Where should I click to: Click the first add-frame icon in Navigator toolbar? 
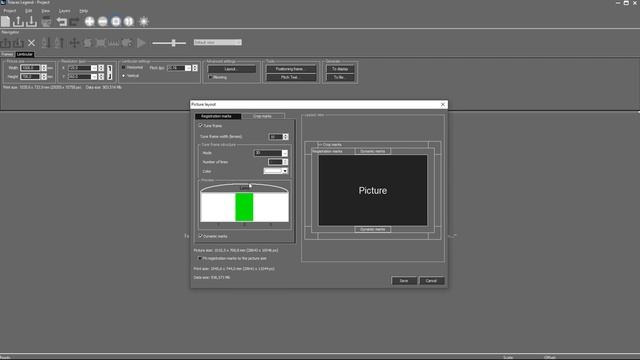[x=6, y=42]
